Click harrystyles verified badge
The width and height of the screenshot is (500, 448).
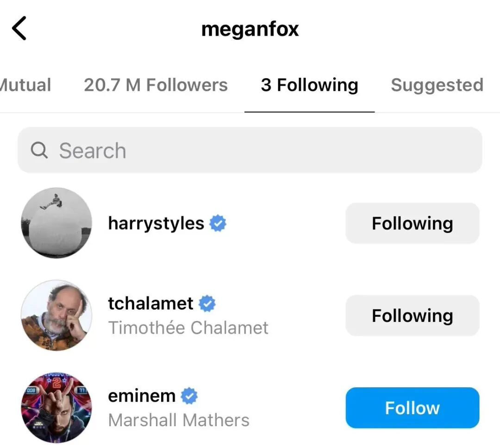click(218, 223)
